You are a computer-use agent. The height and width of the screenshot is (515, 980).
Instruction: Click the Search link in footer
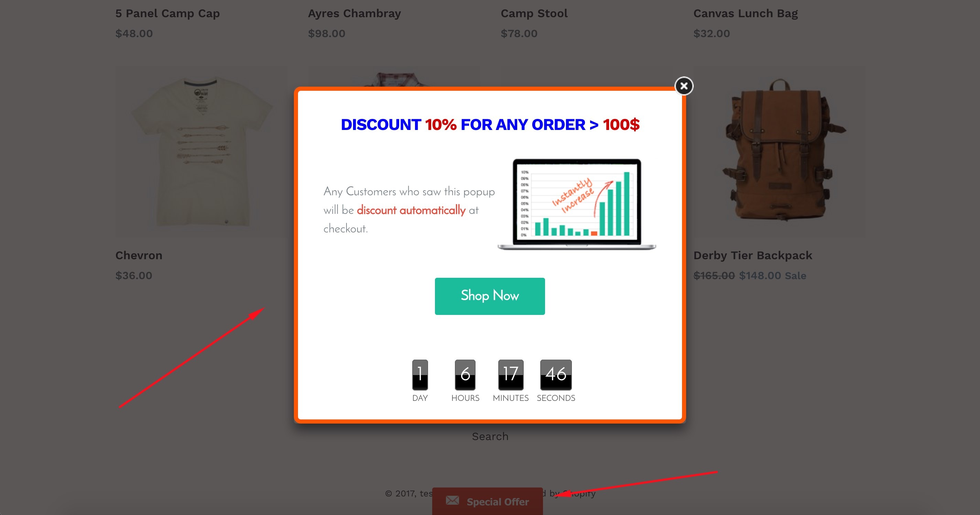(490, 436)
